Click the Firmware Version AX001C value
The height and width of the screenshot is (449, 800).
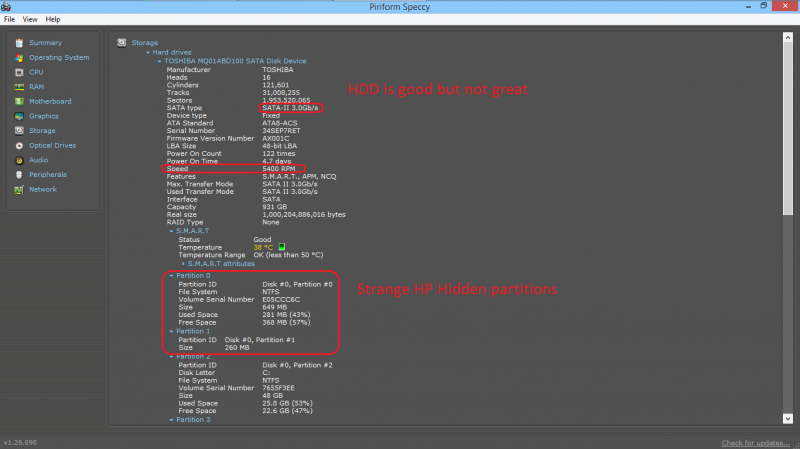[x=276, y=138]
